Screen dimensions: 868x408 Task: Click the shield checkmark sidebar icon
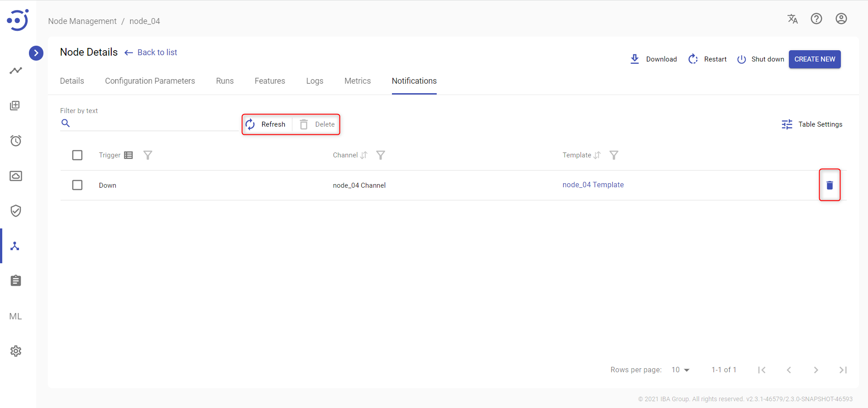(16, 211)
